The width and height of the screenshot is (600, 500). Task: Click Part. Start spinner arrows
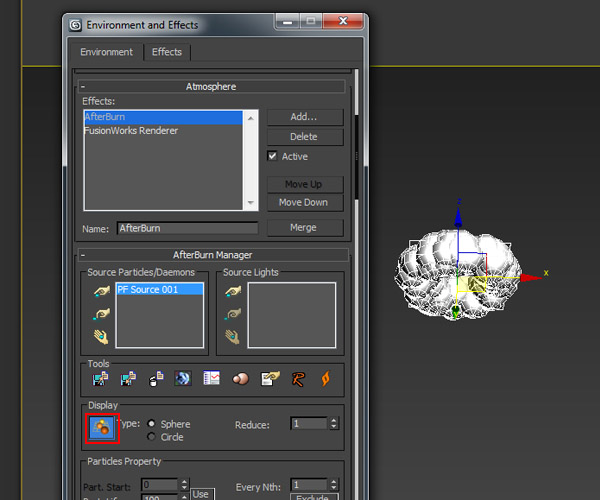(x=184, y=485)
